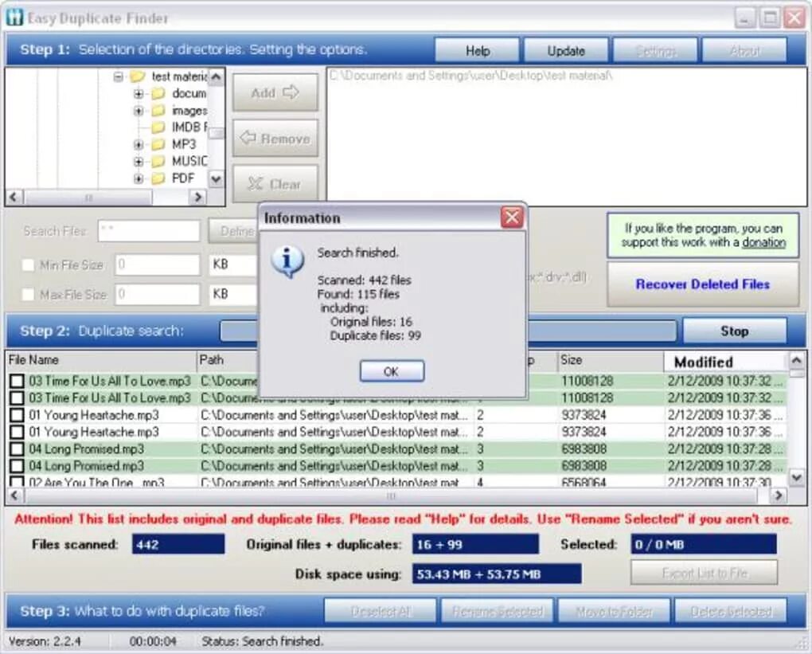The width and height of the screenshot is (812, 654).
Task: Click the folder tree scroll-up arrow
Action: 217,77
